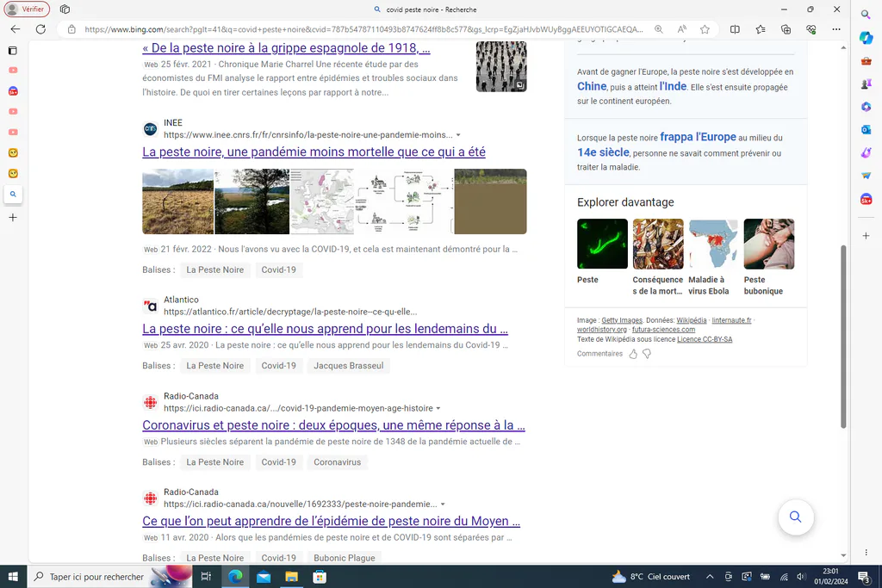Open the Licence CC-BY-SA link
Image resolution: width=882 pixels, height=588 pixels.
tap(705, 339)
